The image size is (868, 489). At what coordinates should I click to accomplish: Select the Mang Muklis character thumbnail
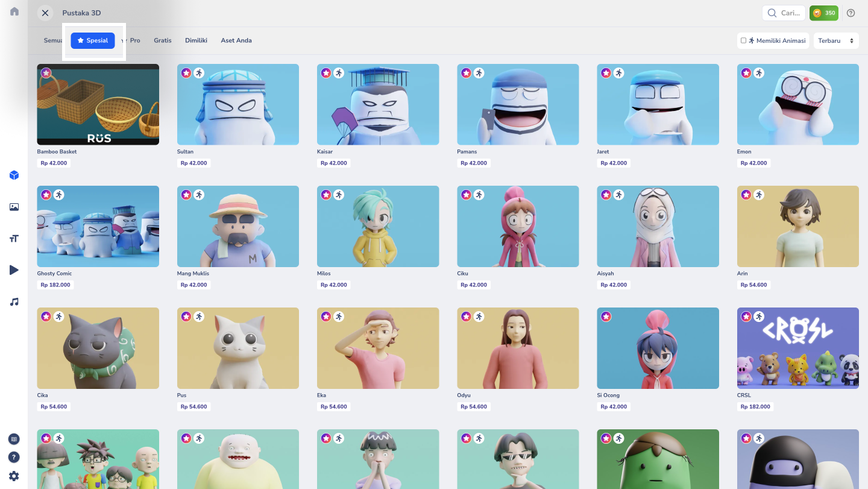[x=238, y=226]
